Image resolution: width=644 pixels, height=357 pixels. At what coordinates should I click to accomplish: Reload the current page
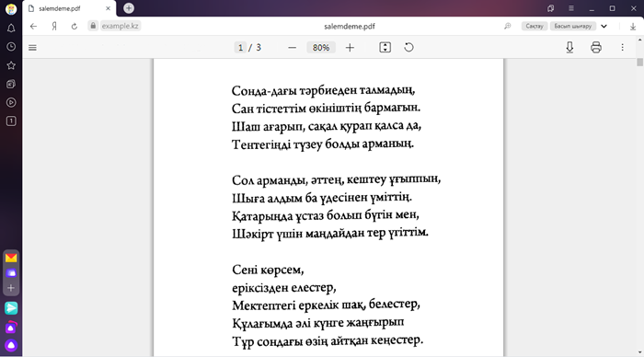[75, 26]
